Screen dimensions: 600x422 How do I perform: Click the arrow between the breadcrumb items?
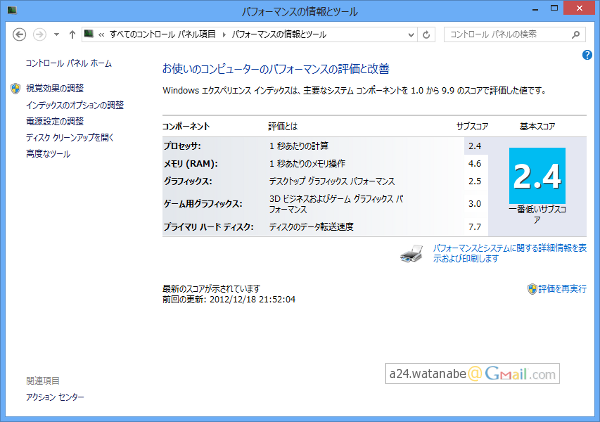tap(224, 35)
